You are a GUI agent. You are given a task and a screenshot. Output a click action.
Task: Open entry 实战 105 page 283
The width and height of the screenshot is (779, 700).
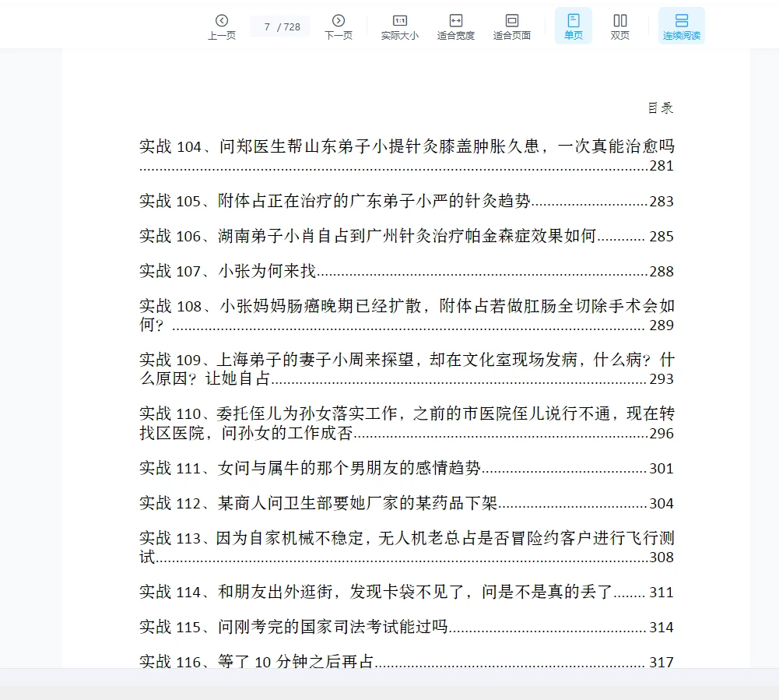pyautogui.click(x=406, y=201)
